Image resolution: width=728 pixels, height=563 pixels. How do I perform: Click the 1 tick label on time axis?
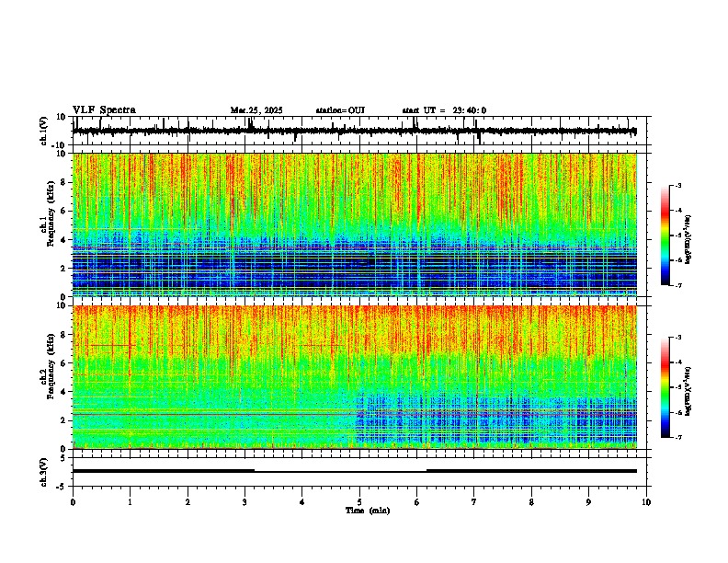(x=130, y=502)
